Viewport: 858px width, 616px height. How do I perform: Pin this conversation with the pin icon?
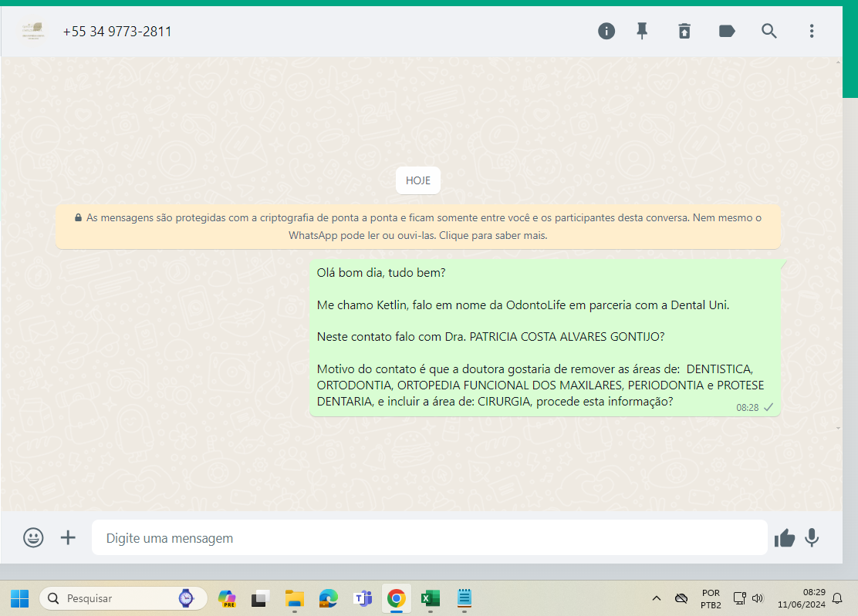642,31
